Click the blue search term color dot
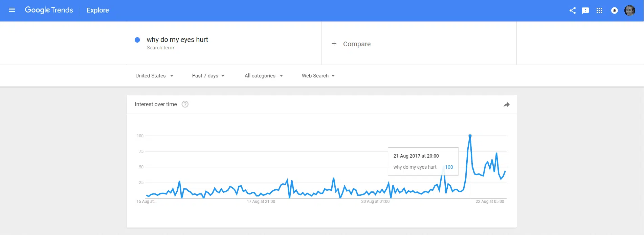644x235 pixels. pyautogui.click(x=137, y=40)
